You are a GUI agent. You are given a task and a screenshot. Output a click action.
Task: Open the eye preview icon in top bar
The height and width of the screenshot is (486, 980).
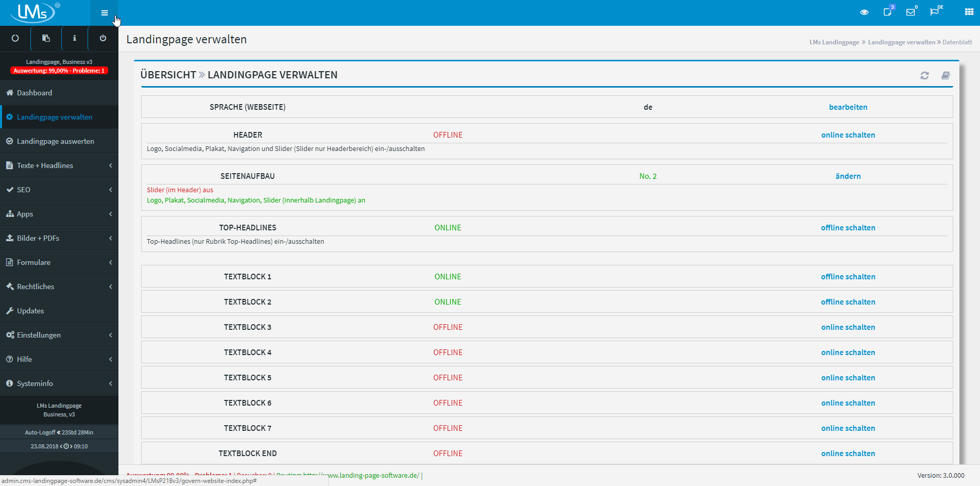tap(864, 12)
